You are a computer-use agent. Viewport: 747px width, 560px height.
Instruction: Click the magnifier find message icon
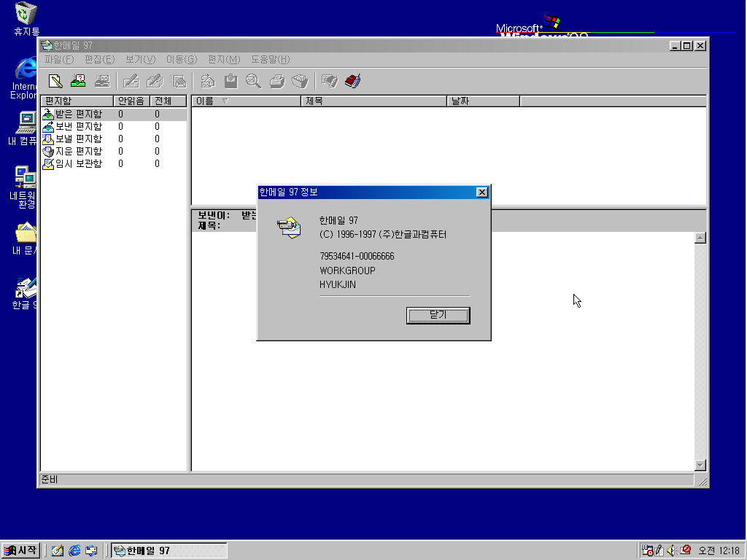coord(253,82)
